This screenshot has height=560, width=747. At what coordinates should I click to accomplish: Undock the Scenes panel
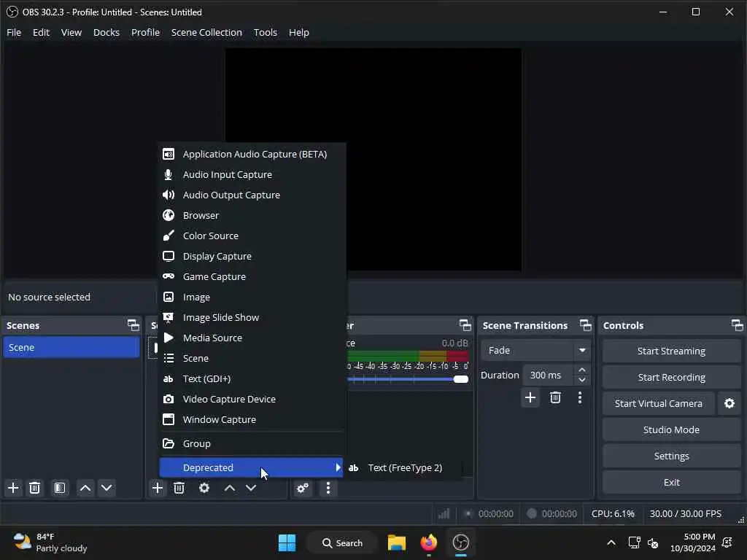pos(133,325)
